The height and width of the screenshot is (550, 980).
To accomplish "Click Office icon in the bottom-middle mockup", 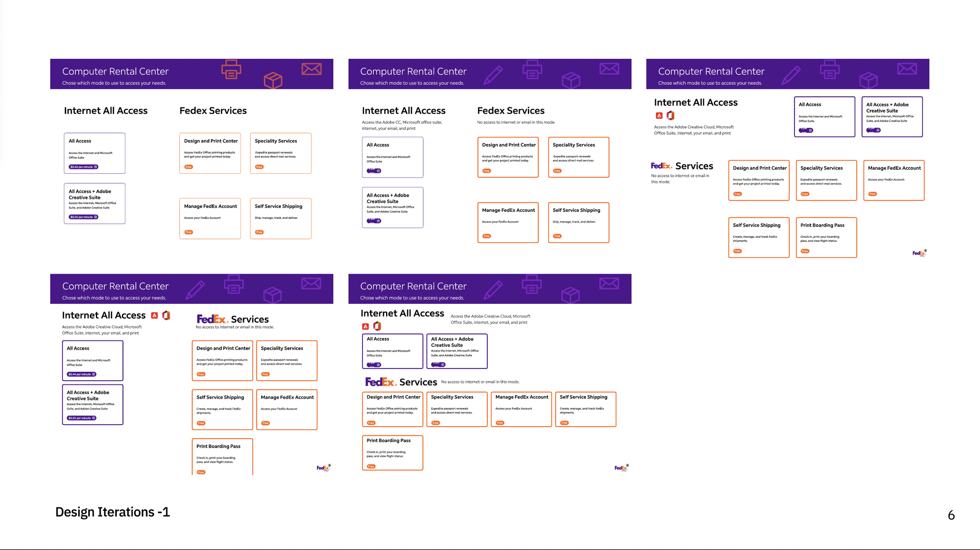I will coord(377,326).
